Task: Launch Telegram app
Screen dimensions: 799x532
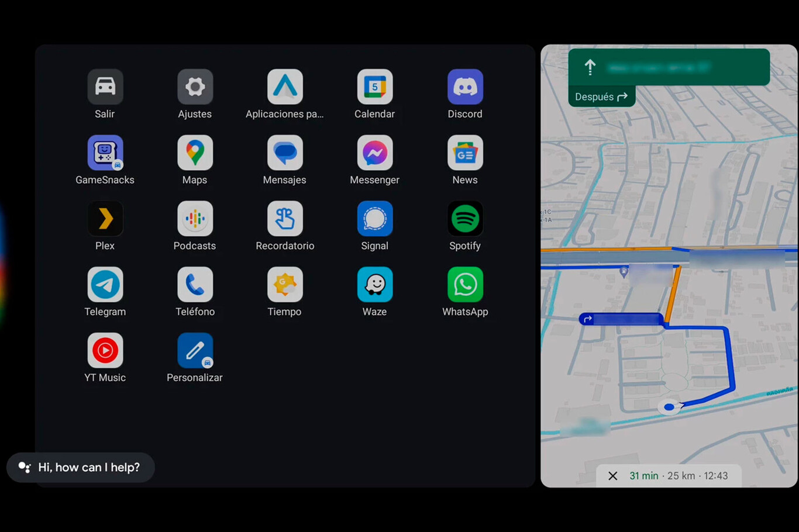Action: [105, 285]
